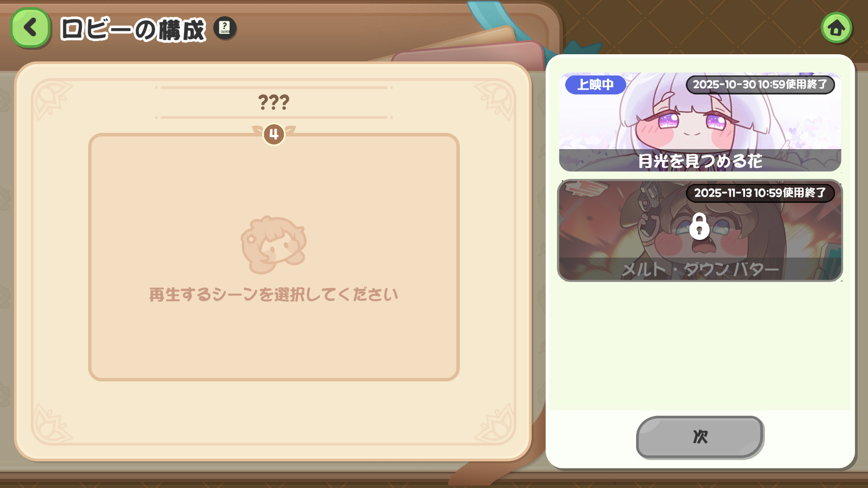868x488 pixels.
Task: Click the 2025-10-30 10:59 expiry label
Action: click(760, 84)
